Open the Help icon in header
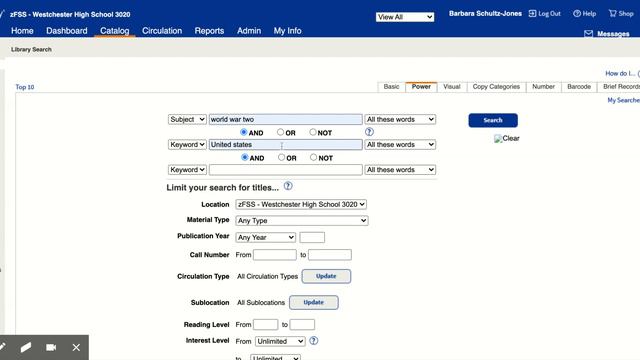The image size is (640, 360). click(577, 13)
